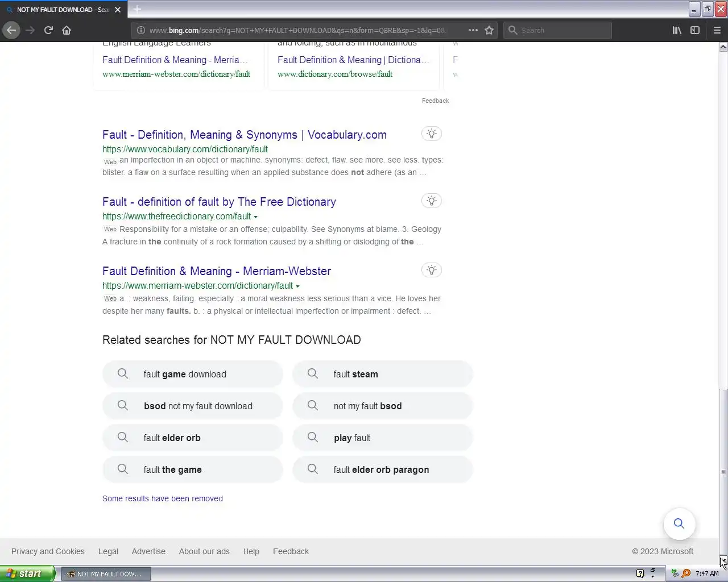
Task: Open www.merriam-webster.com/dictionary/fault green URL
Action: coord(176,74)
